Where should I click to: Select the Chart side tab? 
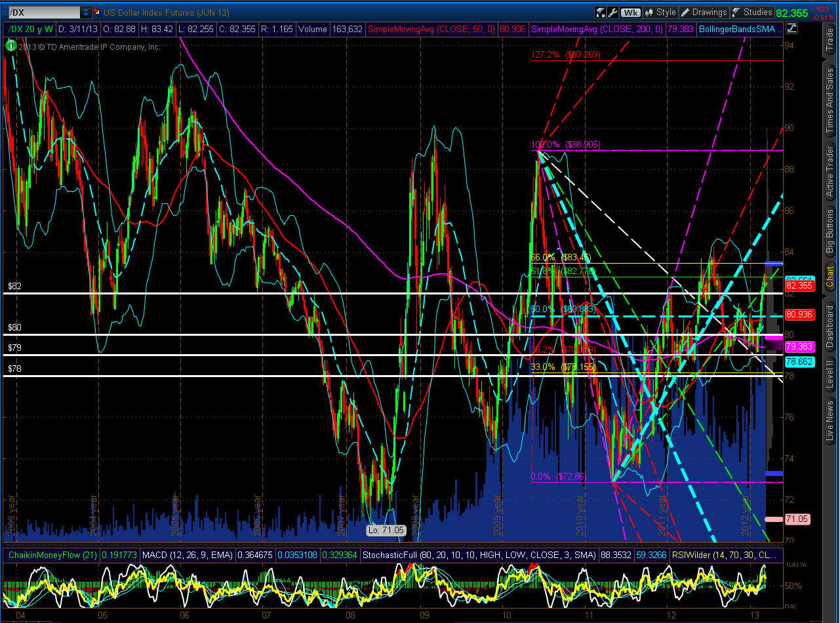830,277
